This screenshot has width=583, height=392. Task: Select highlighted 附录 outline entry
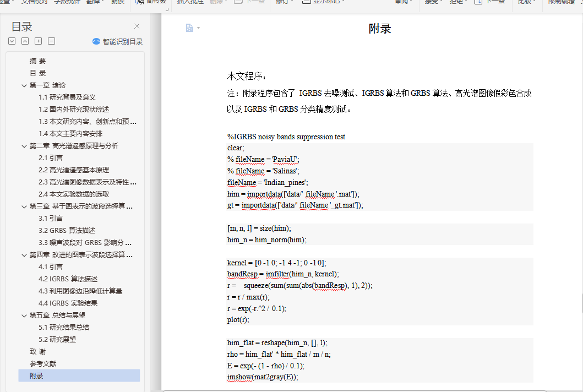[79, 375]
